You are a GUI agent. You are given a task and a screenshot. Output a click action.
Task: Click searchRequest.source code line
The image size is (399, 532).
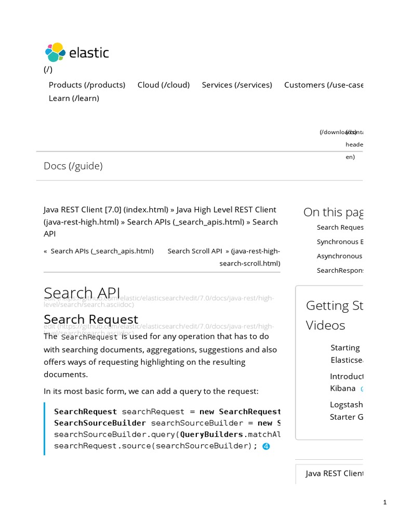(155, 446)
